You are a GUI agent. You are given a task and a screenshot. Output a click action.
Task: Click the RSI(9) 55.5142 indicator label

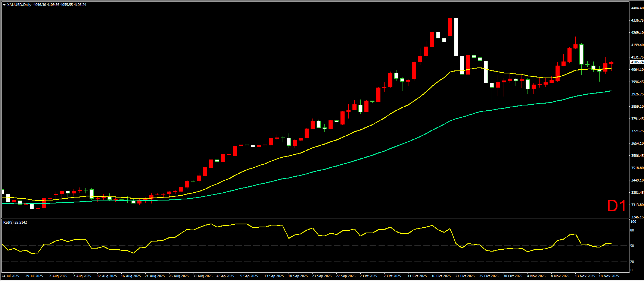[15, 222]
